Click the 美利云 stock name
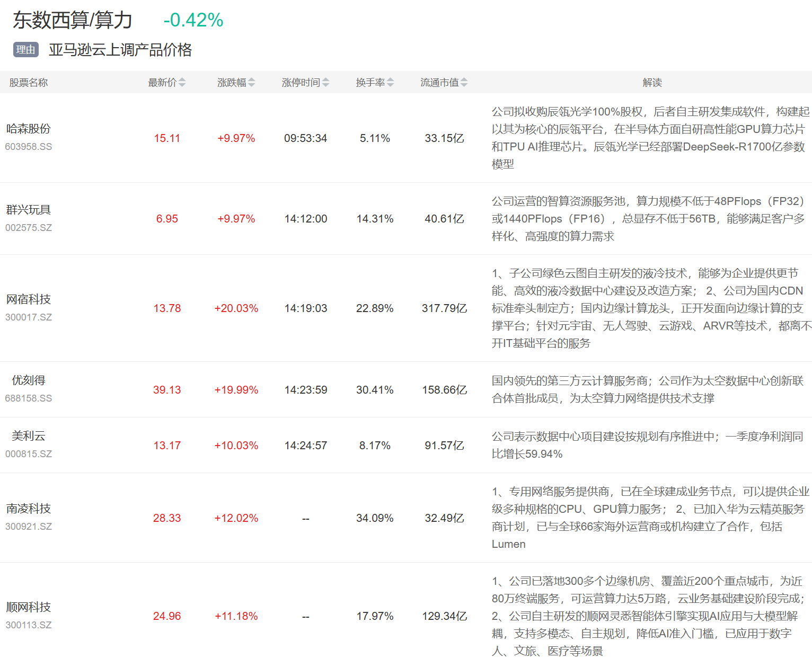The width and height of the screenshot is (812, 658). click(x=29, y=436)
